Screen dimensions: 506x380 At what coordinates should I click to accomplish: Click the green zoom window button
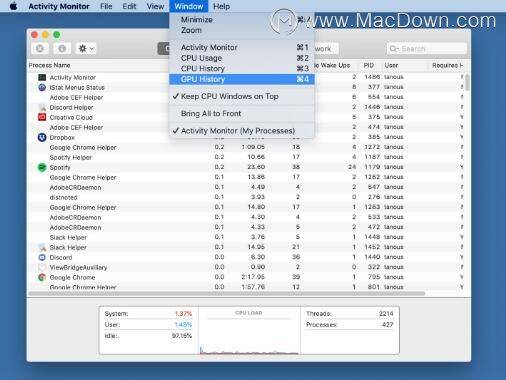[57, 35]
